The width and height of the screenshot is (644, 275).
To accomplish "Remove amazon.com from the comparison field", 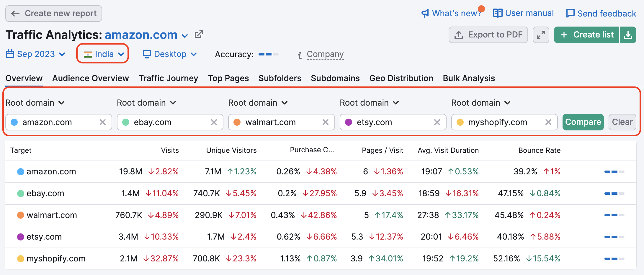I will click(102, 122).
